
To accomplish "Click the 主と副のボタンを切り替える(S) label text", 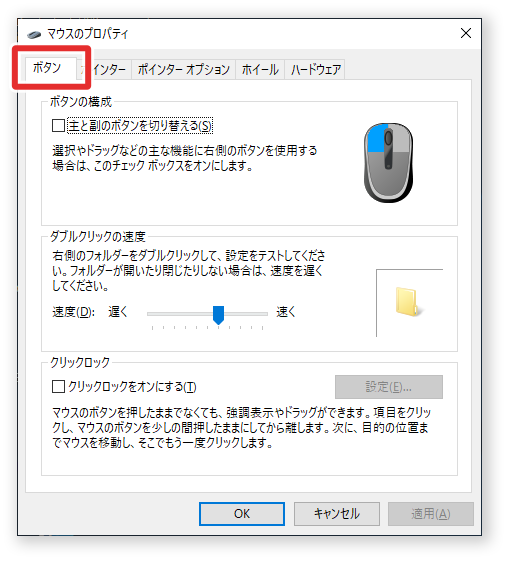I will pyautogui.click(x=140, y=126).
